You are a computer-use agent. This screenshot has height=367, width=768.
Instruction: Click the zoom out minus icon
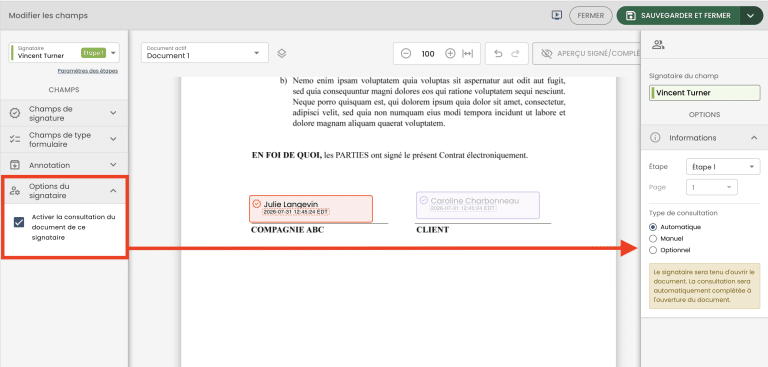click(406, 53)
